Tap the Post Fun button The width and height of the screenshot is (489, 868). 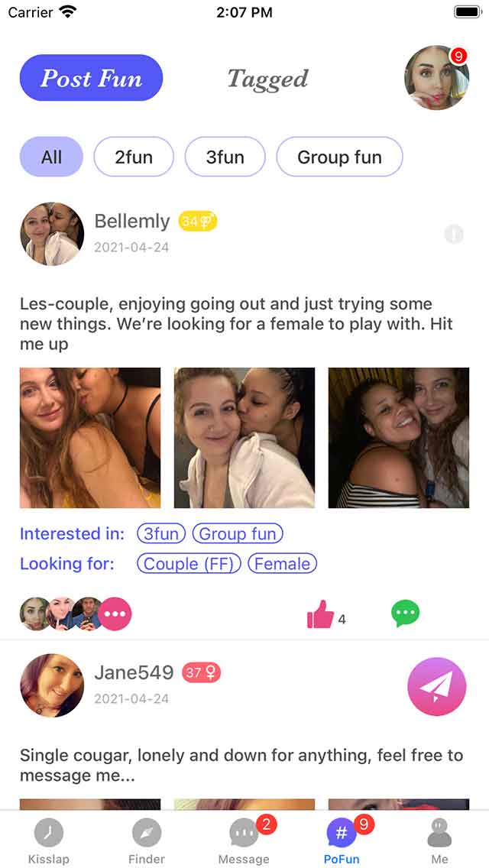tap(92, 78)
